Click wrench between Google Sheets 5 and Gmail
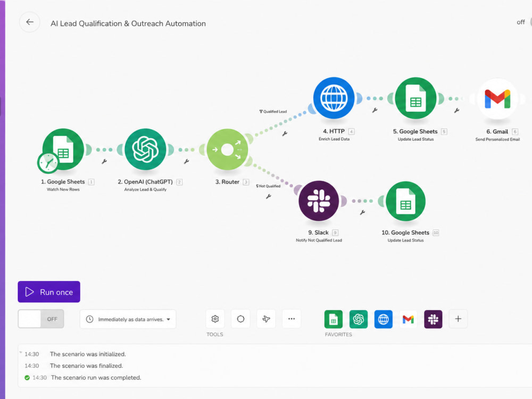The width and height of the screenshot is (532, 399). tap(456, 110)
